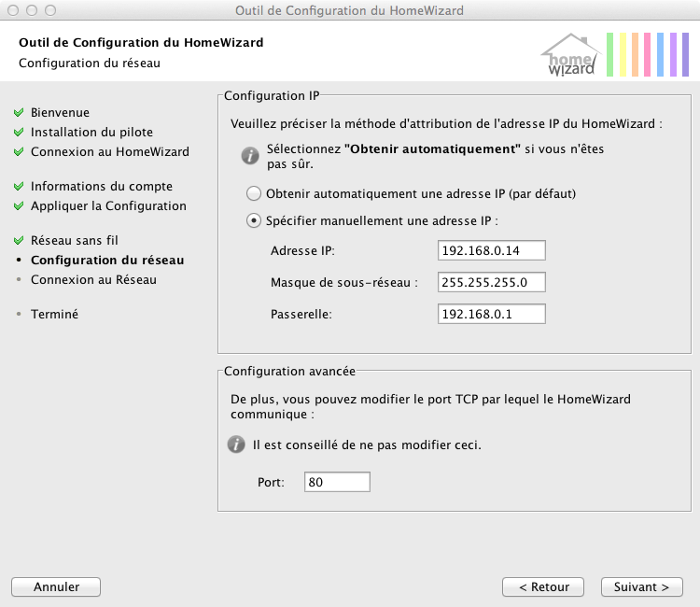Screen dimensions: 700x607
Task: Click the Port input field
Action: pos(337,482)
